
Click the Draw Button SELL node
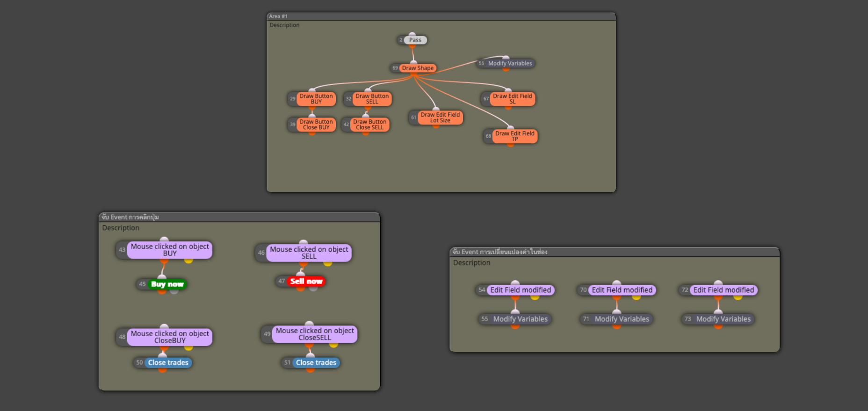pyautogui.click(x=372, y=99)
